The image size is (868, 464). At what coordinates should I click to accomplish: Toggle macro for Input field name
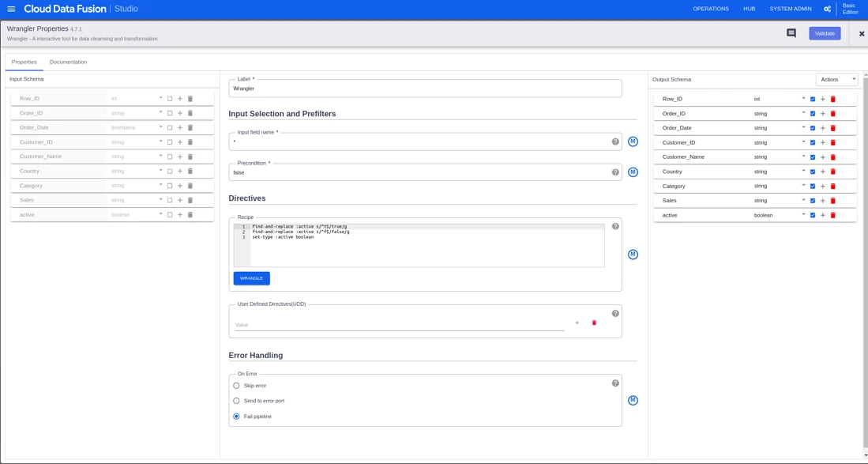coord(633,141)
